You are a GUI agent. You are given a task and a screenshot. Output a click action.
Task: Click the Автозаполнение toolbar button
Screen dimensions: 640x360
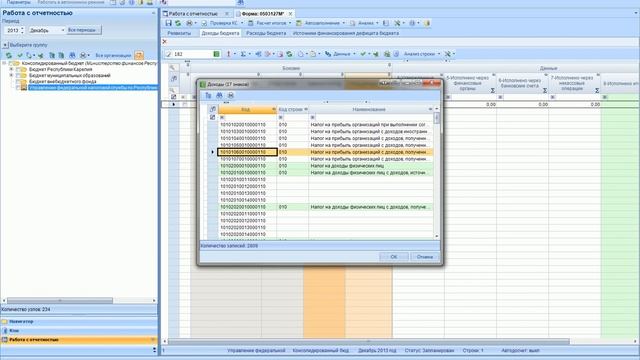tap(320, 23)
